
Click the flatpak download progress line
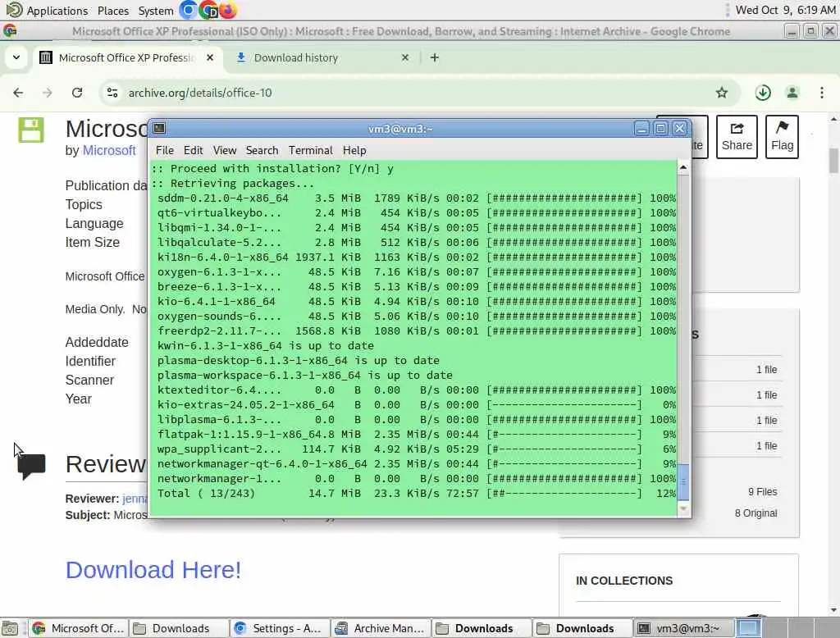point(416,435)
